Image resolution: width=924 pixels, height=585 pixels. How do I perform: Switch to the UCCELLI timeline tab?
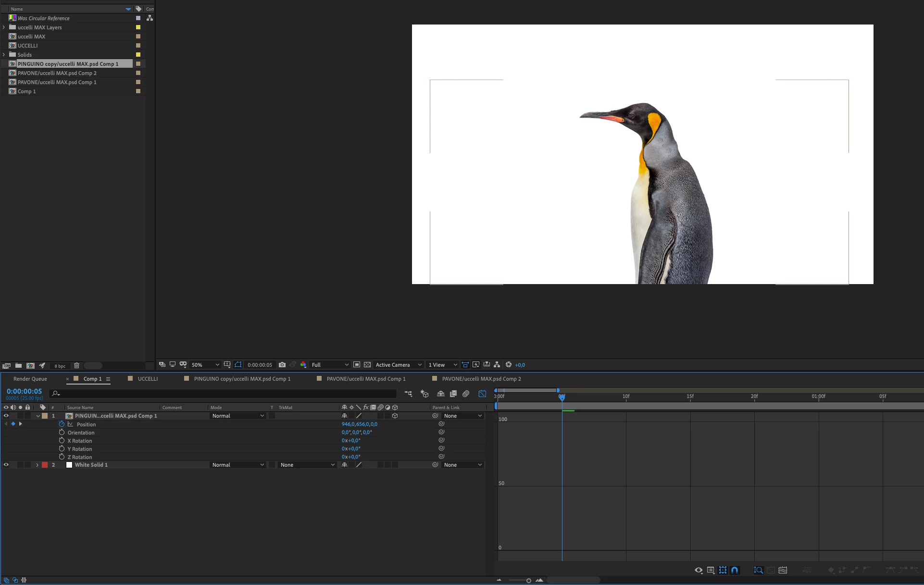click(148, 379)
